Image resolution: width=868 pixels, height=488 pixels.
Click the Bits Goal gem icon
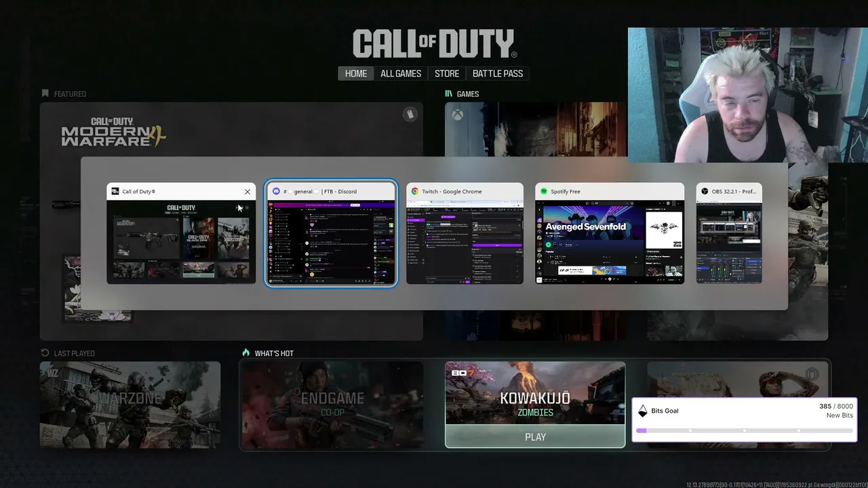click(643, 411)
